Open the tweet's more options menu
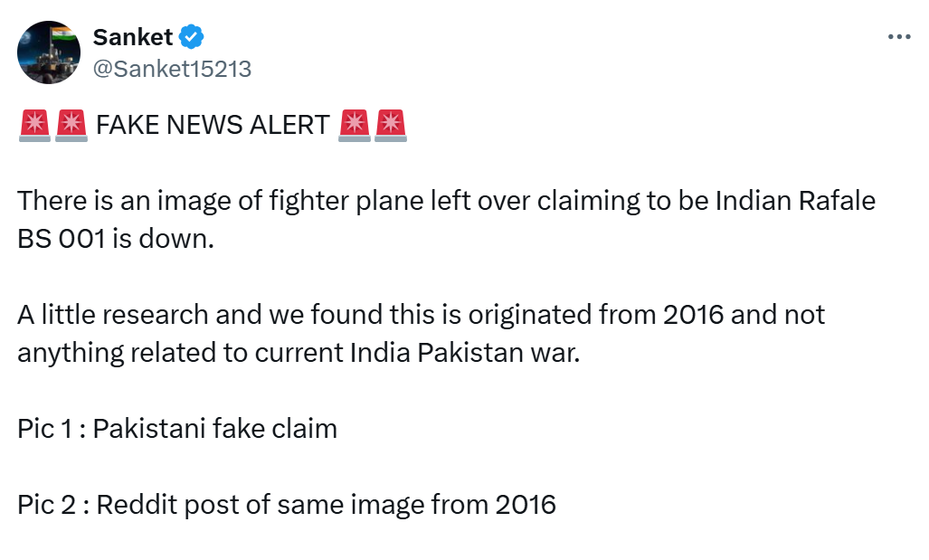 pyautogui.click(x=898, y=37)
